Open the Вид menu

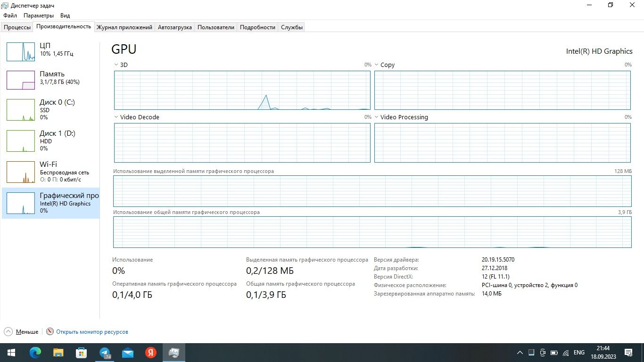tap(65, 16)
